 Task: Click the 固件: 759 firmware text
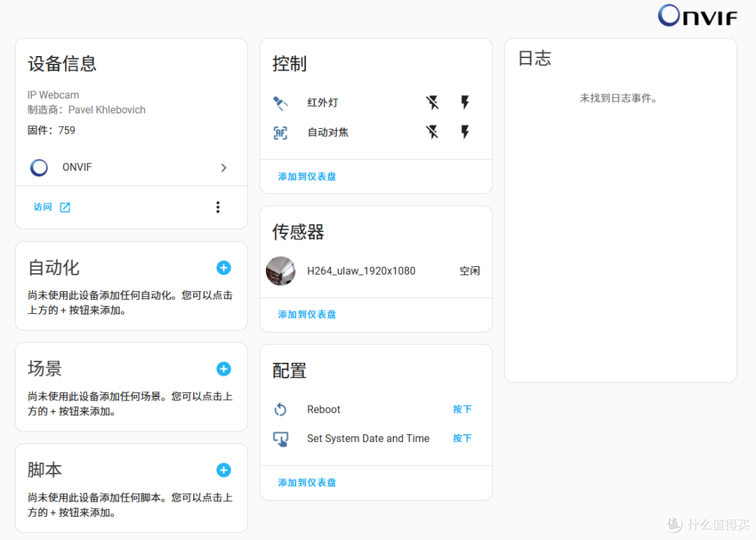tap(51, 130)
